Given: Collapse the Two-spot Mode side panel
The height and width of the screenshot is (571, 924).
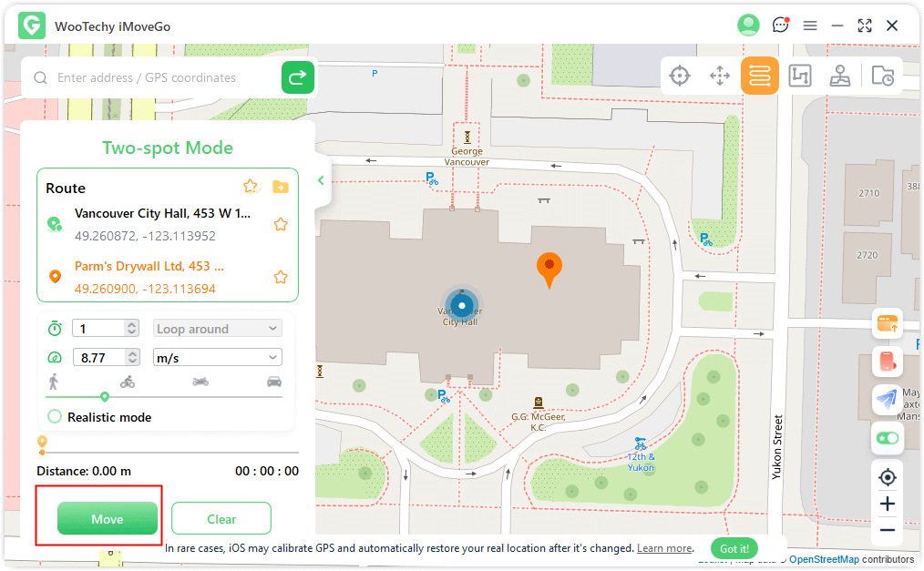Looking at the screenshot, I should pos(321,180).
